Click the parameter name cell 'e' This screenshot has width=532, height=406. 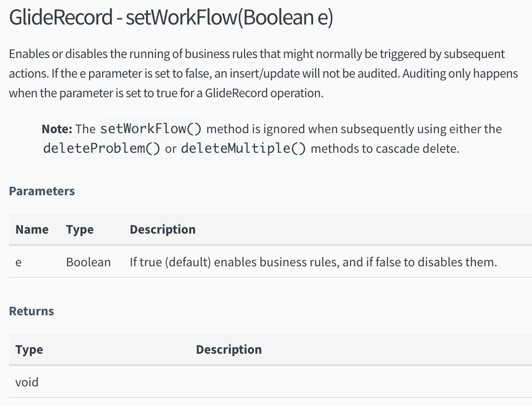point(18,262)
